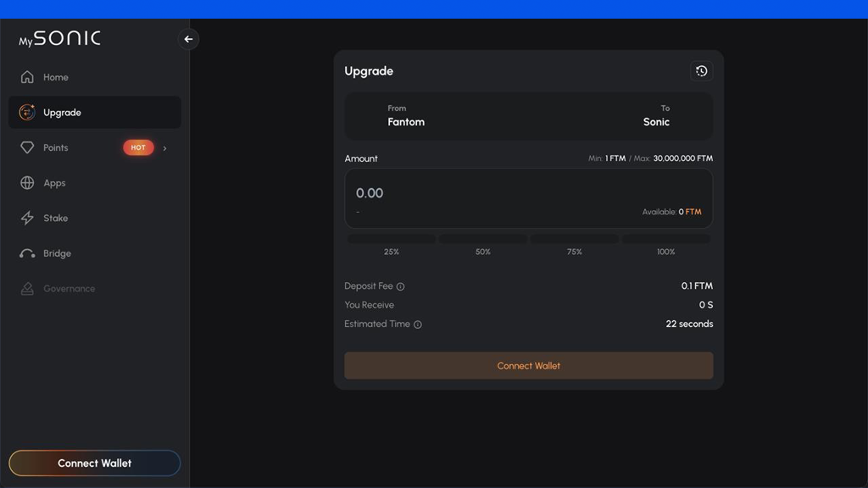Click the You Receive 0 S value
The height and width of the screenshot is (488, 868).
click(x=706, y=305)
